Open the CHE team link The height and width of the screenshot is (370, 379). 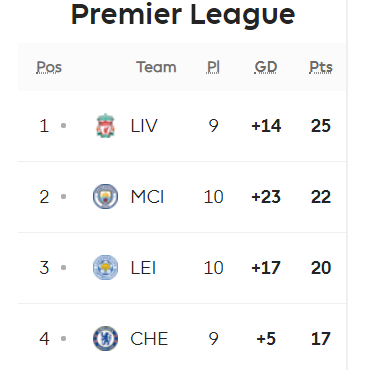[149, 339]
